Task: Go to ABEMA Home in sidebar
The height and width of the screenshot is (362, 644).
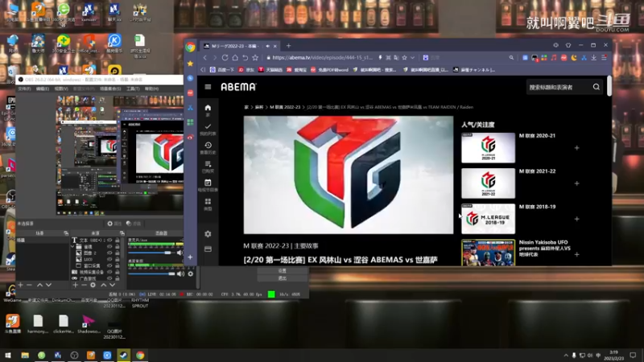Action: [x=208, y=108]
